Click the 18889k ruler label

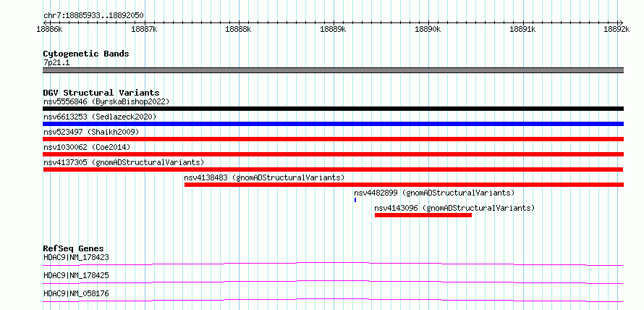coord(334,29)
